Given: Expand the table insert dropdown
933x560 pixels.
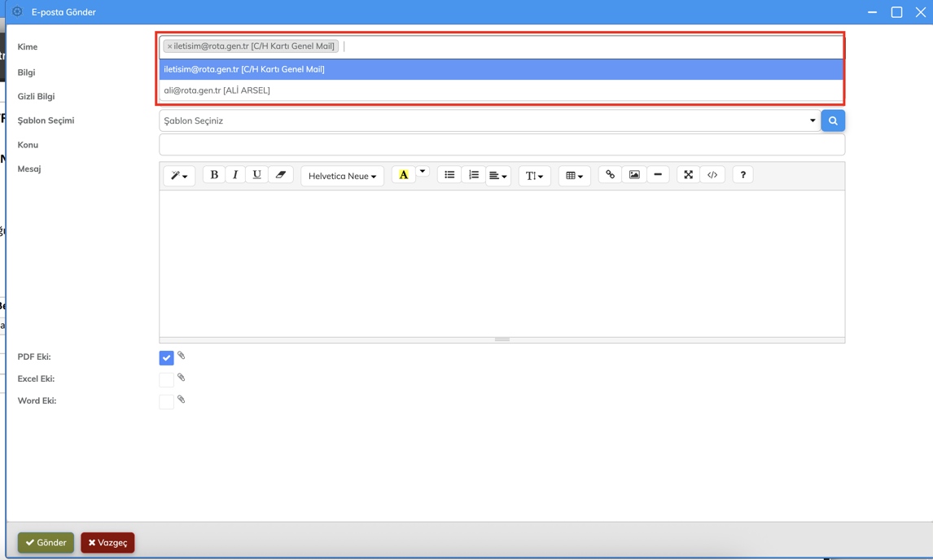Looking at the screenshot, I should click(574, 176).
